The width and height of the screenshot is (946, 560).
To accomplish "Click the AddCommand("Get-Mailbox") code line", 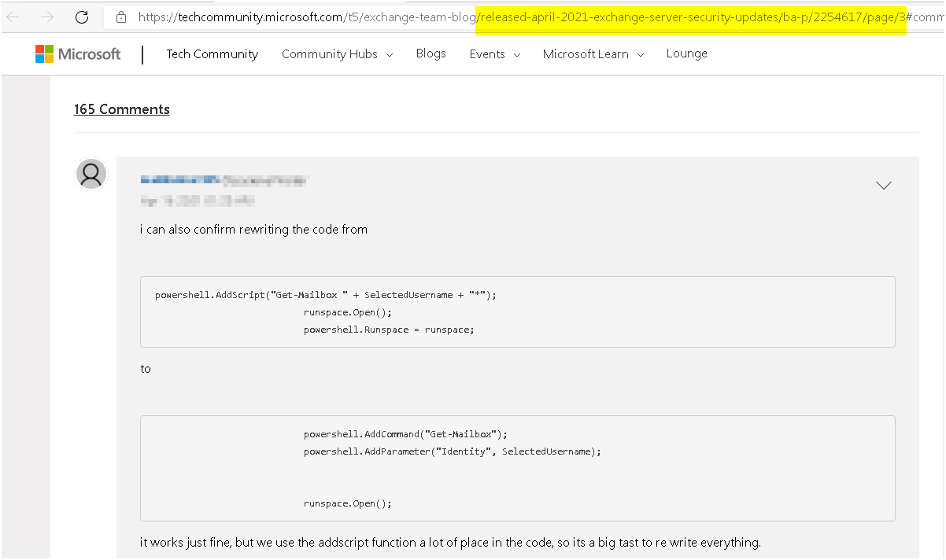I will pos(405,434).
